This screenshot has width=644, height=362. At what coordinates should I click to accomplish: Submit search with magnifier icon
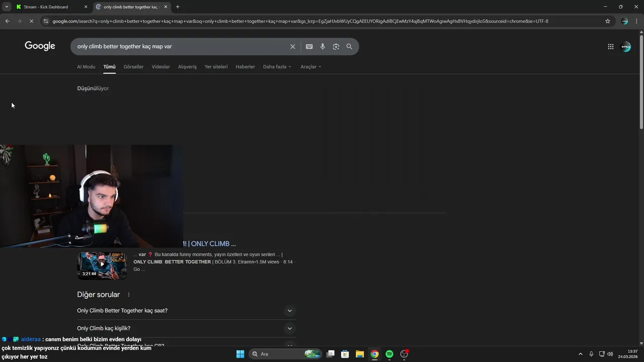349,47
